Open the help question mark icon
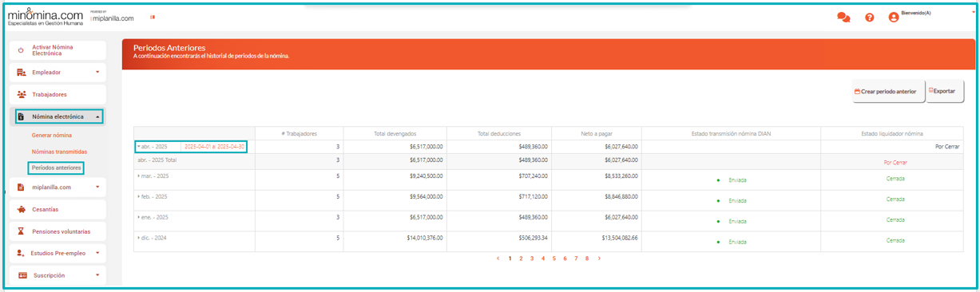The width and height of the screenshot is (980, 292). tap(870, 17)
